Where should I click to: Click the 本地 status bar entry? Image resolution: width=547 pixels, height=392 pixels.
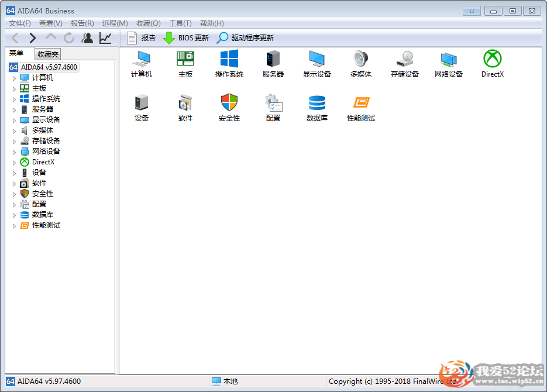(225, 381)
